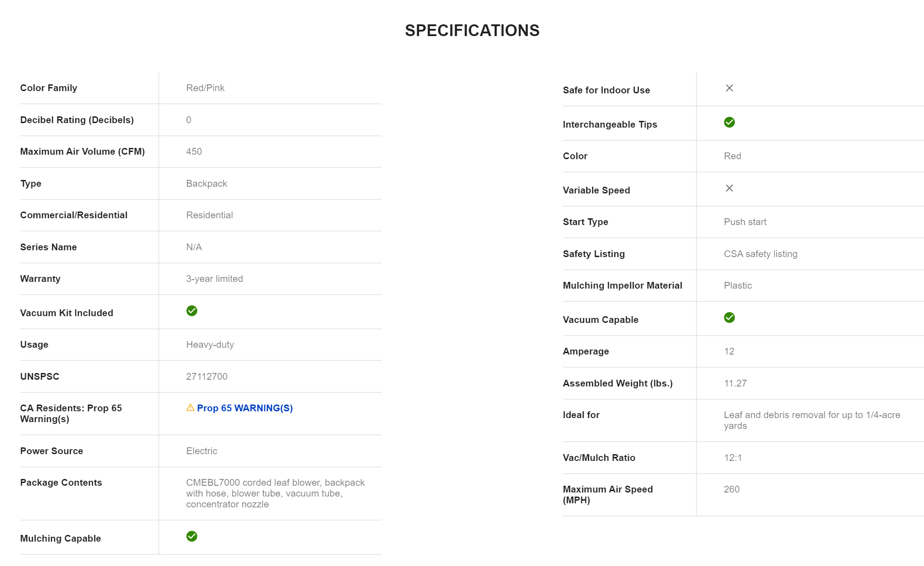Click the X mark for Safe for Indoor Use
Image resolution: width=924 pixels, height=566 pixels.
(x=729, y=88)
